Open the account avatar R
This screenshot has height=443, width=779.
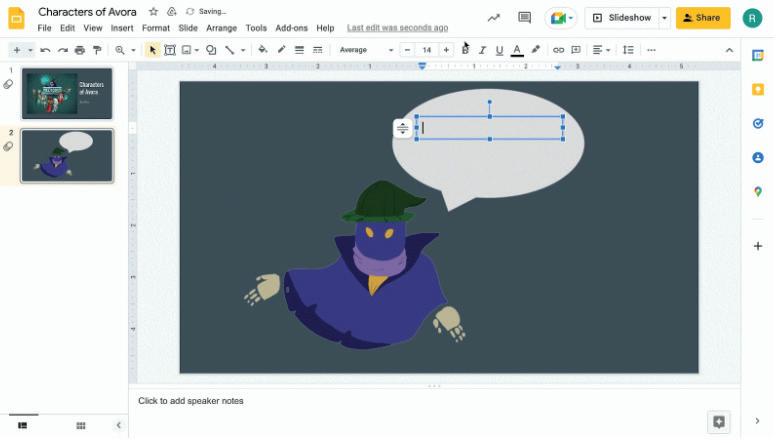(x=752, y=18)
